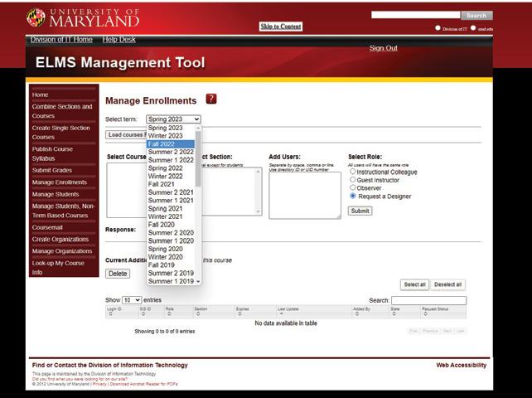Sort table by Login ID column
532x398 pixels.
point(122,312)
